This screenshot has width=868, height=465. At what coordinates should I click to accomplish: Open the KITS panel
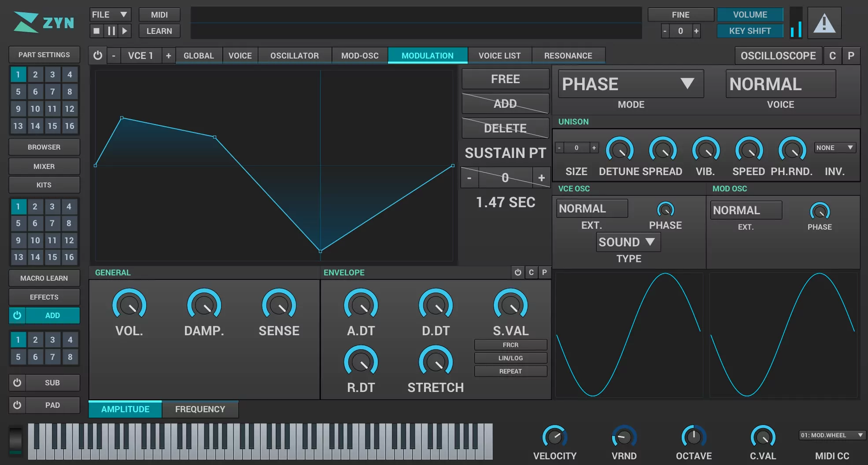44,185
